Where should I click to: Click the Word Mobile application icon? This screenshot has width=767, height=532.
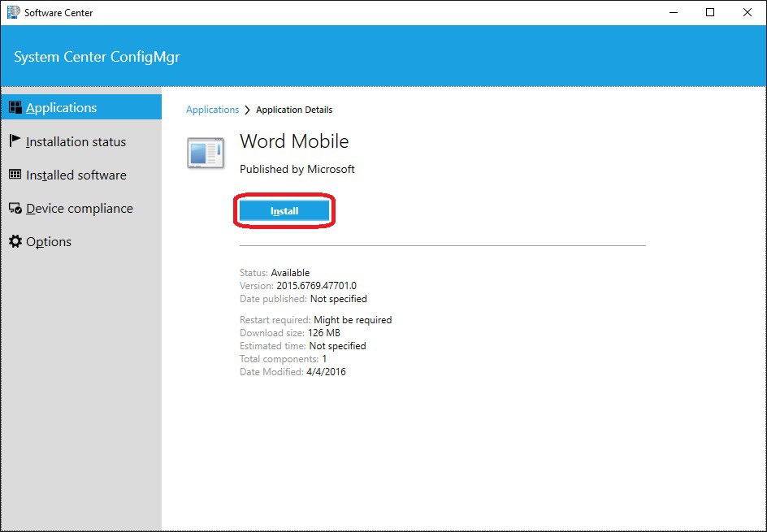(206, 153)
